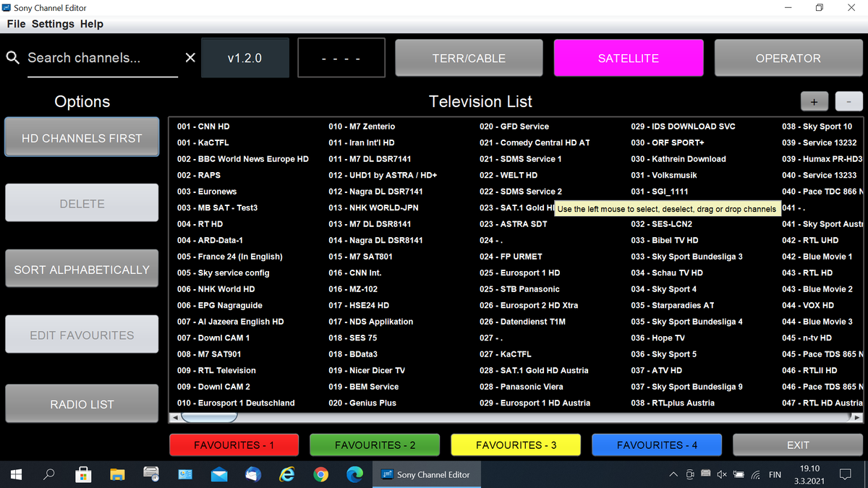The height and width of the screenshot is (488, 868).
Task: Open the Windows notification center
Action: (x=845, y=475)
